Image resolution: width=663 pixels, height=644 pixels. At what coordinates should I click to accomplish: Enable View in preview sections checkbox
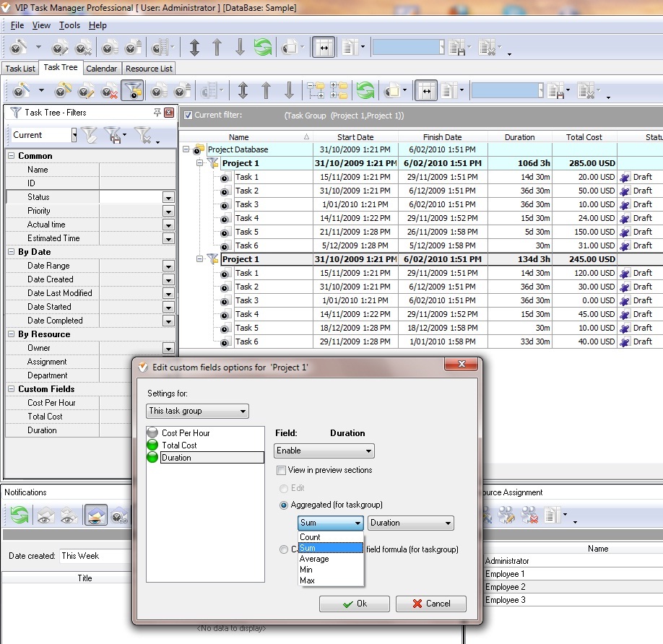(282, 470)
